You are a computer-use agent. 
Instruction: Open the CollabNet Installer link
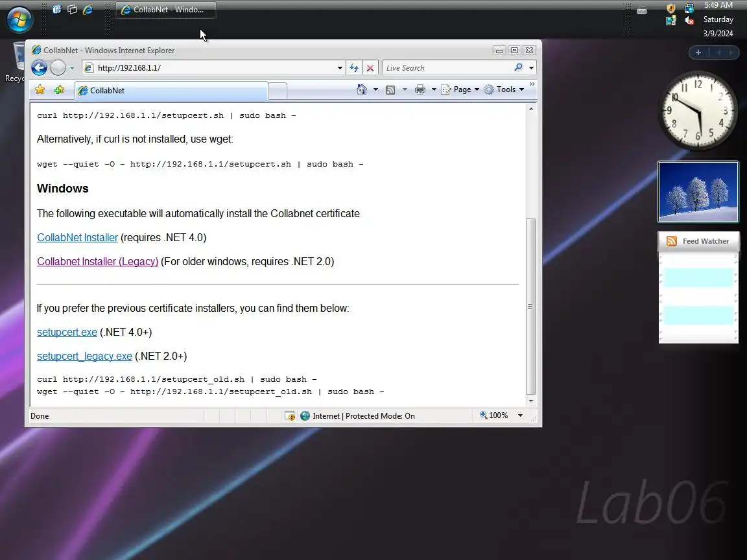77,238
